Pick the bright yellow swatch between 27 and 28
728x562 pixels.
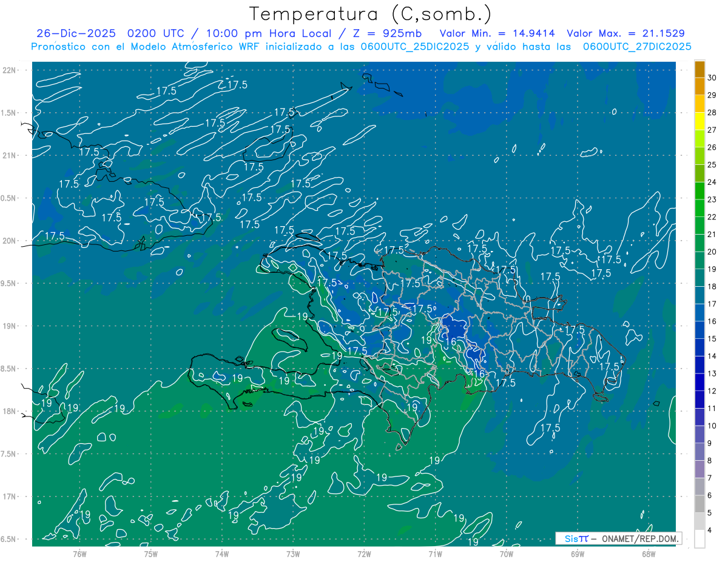[699, 122]
